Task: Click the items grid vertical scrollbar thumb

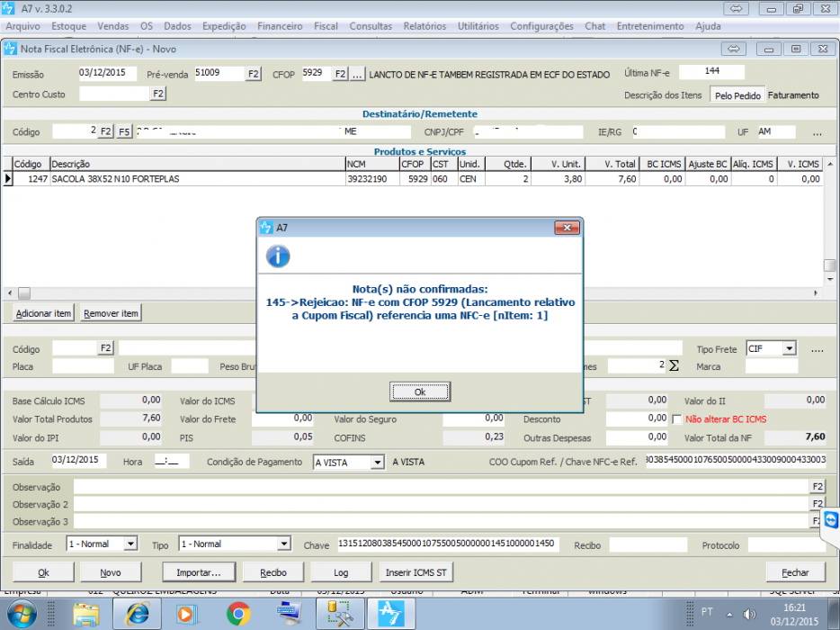Action: click(830, 265)
